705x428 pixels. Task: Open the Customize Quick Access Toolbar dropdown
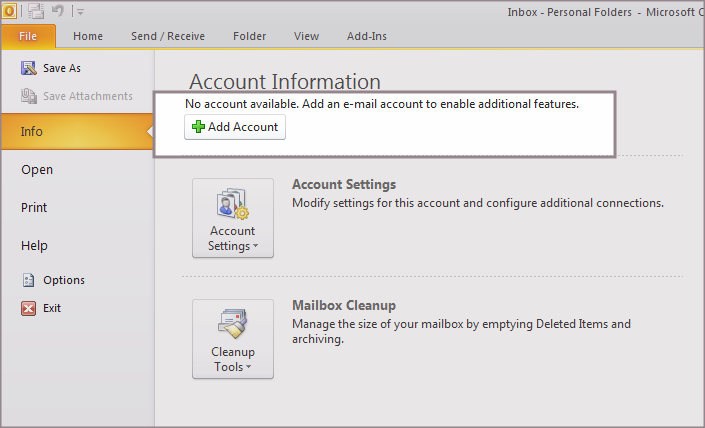coord(80,12)
